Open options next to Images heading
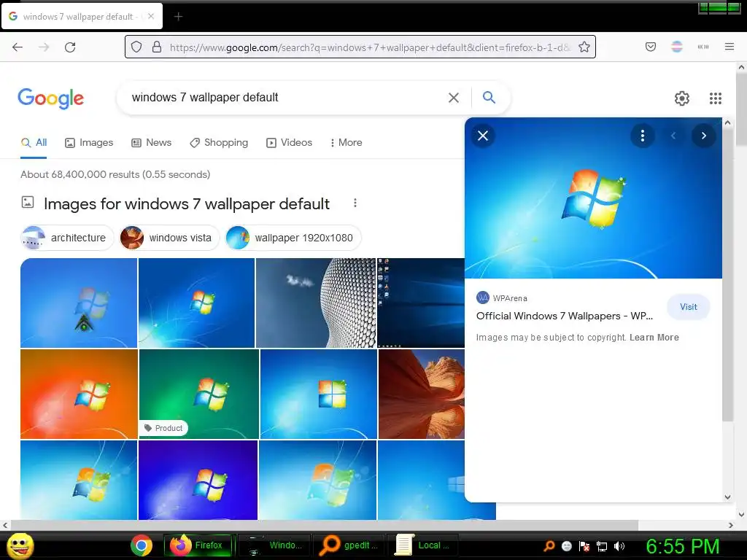 [x=355, y=203]
